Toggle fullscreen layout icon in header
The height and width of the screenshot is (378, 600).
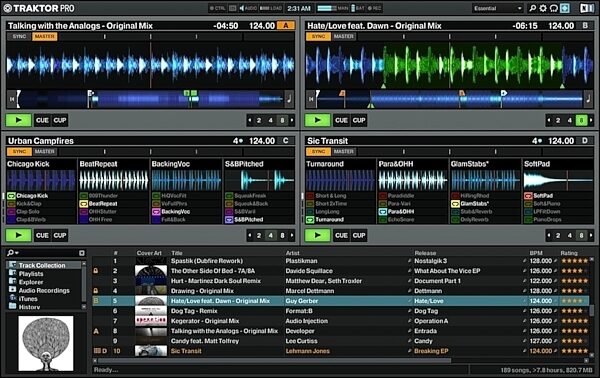point(565,8)
